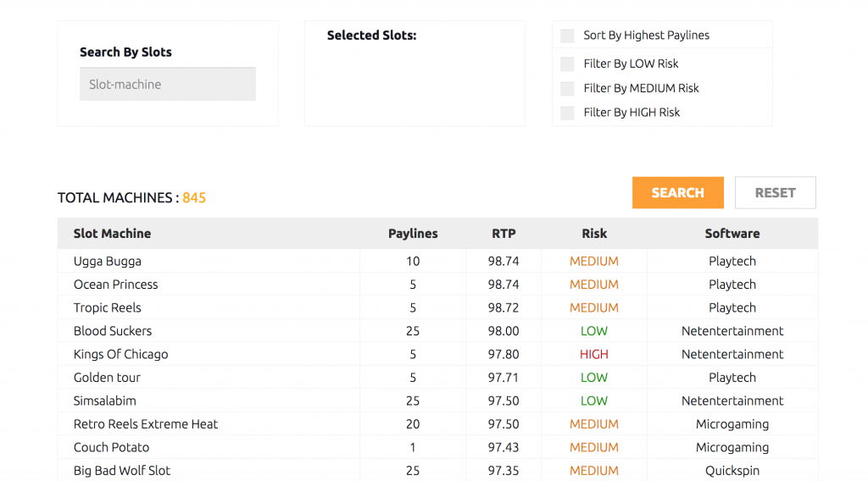Select the Couch Potato slot
The image size is (868, 481).
point(437,447)
